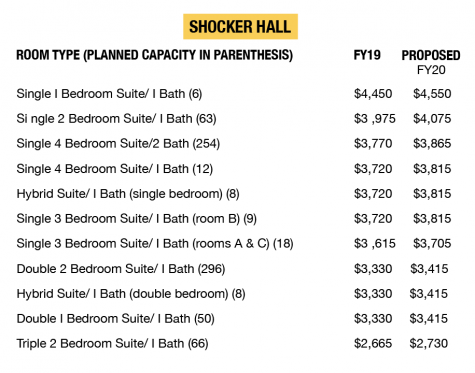Click the $3,865 proposed price
Image resolution: width=475 pixels, height=373 pixels.
coord(432,144)
